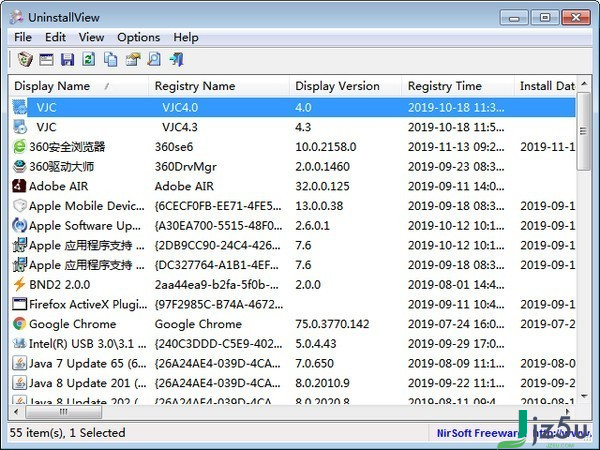600x450 pixels.
Task: Click version 10.0.2158.0 cell
Action: click(x=326, y=147)
